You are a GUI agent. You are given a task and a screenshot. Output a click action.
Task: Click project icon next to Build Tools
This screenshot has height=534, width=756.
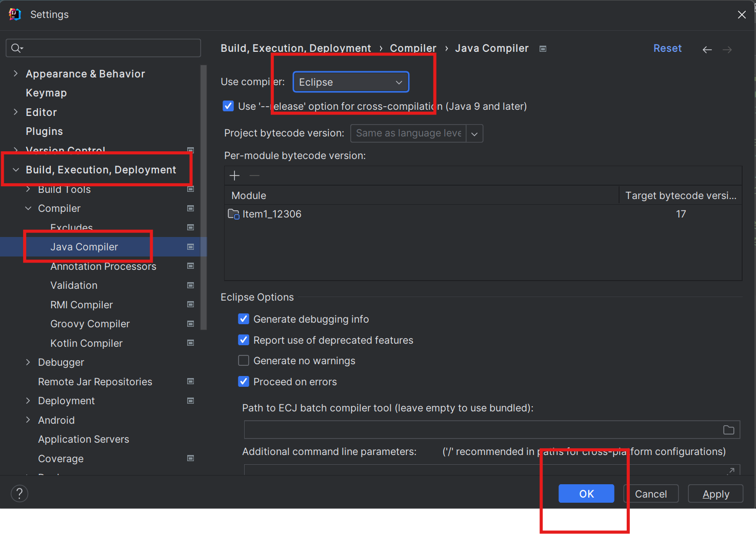191,189
